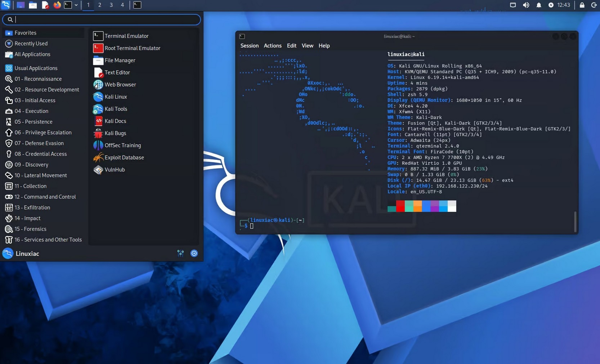Viewport: 600px width, 364px height.
Task: Open the 11 - Collection category
Action: click(x=44, y=186)
